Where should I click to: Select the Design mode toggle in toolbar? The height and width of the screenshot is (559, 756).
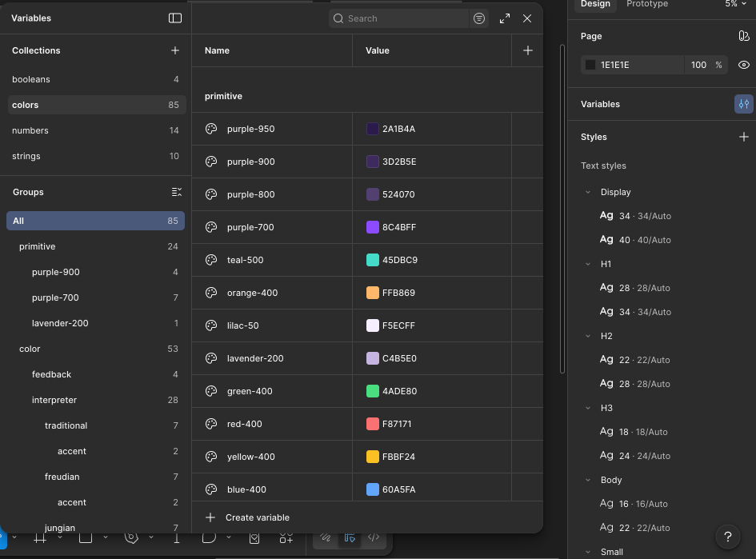click(x=350, y=537)
